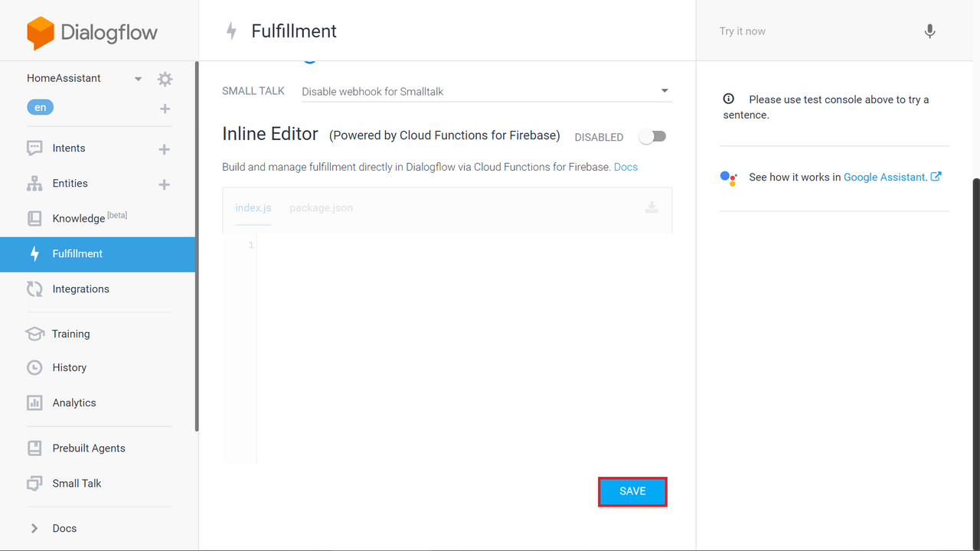Enable the Inline Editor toggle switch
980x551 pixels.
[x=653, y=136]
